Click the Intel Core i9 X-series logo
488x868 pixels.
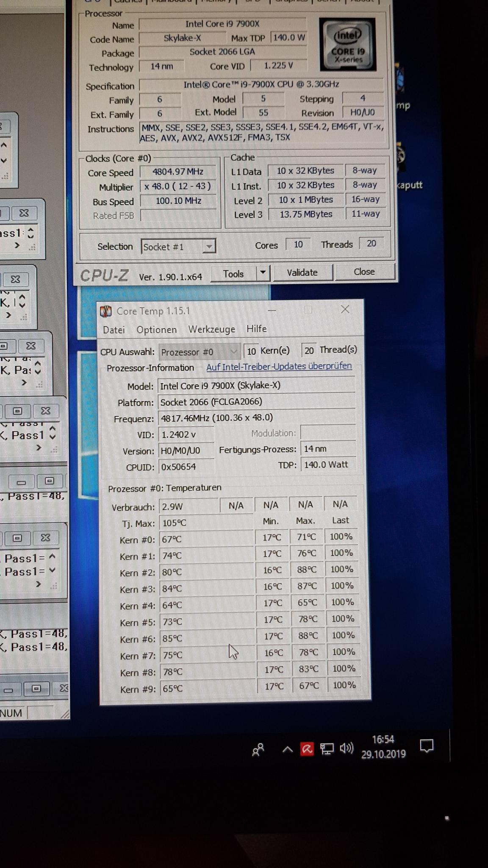click(x=347, y=44)
